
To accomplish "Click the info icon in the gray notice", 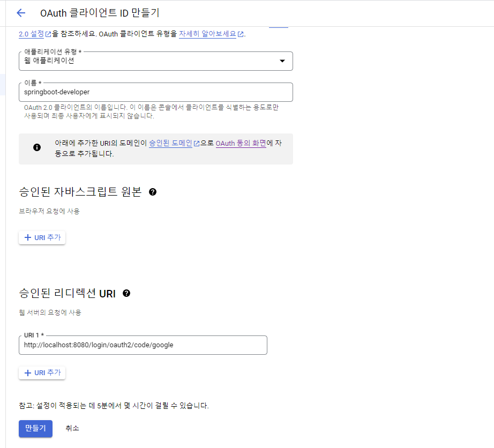I will tap(37, 147).
